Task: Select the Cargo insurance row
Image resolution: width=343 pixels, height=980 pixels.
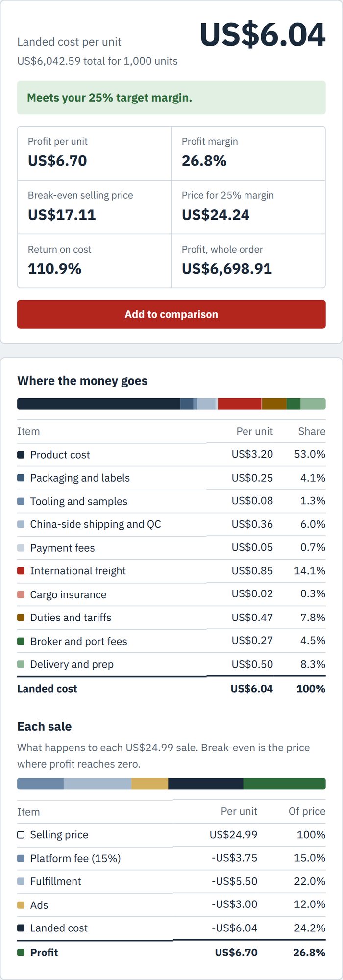Action: 171,594
